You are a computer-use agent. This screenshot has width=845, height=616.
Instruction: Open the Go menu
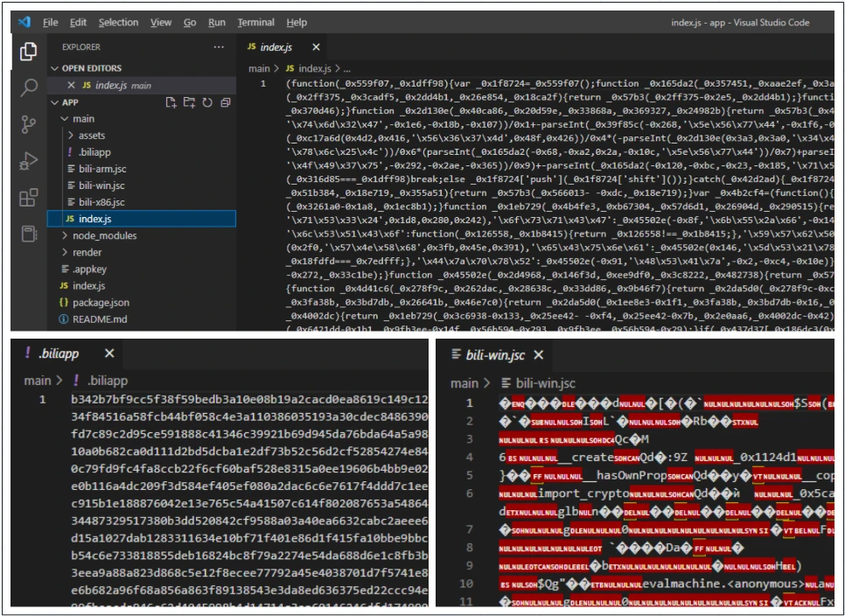pyautogui.click(x=190, y=22)
